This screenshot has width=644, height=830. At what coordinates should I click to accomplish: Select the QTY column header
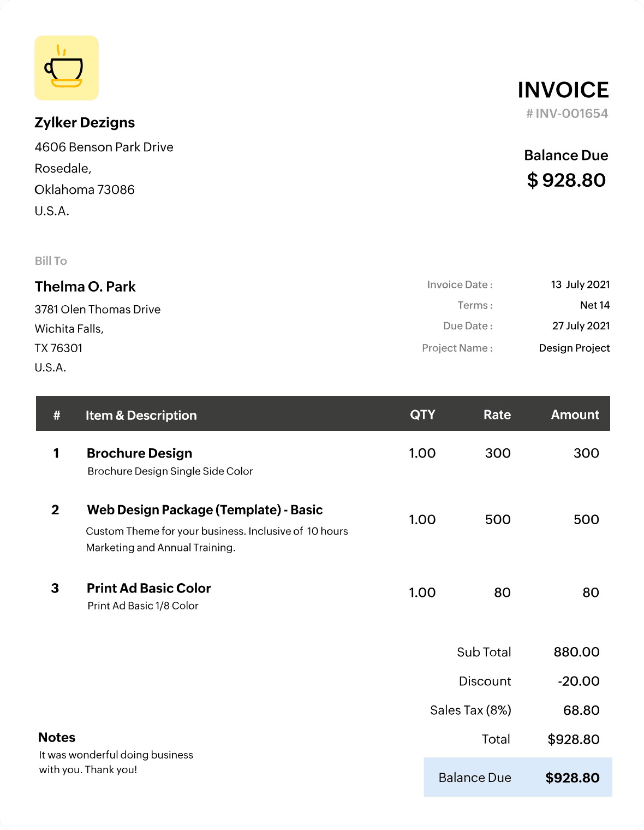(422, 414)
